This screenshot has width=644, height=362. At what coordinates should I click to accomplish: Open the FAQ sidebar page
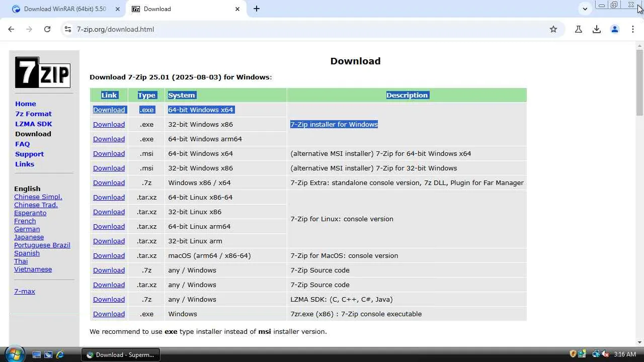pos(23,144)
